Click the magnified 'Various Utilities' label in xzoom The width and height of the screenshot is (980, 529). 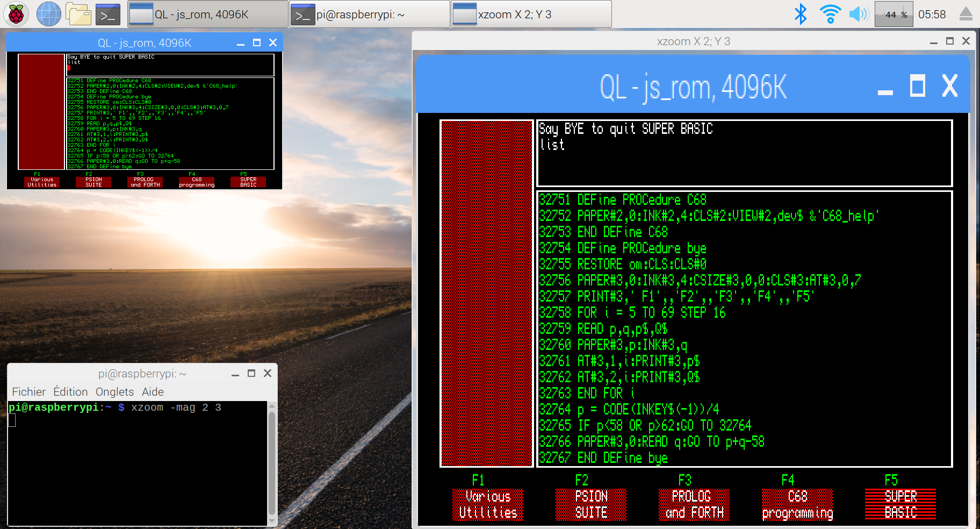click(488, 505)
